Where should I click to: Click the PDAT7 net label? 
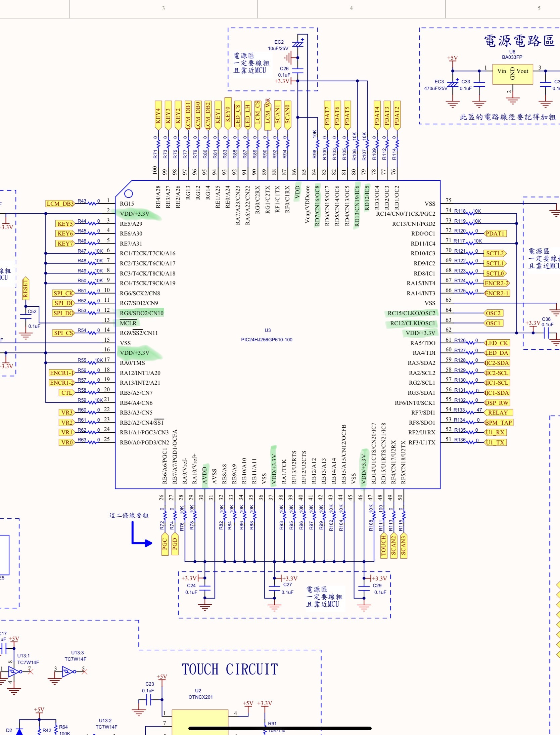pyautogui.click(x=327, y=116)
